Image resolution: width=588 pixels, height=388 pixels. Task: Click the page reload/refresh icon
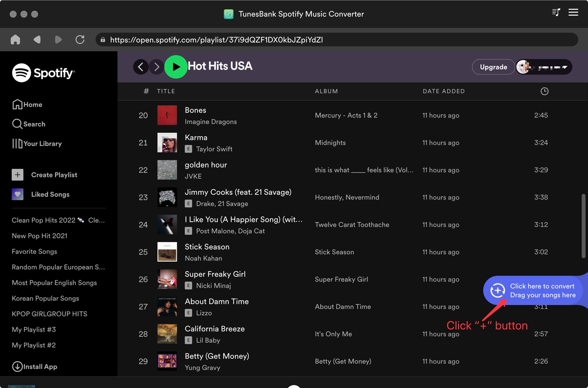pyautogui.click(x=80, y=40)
